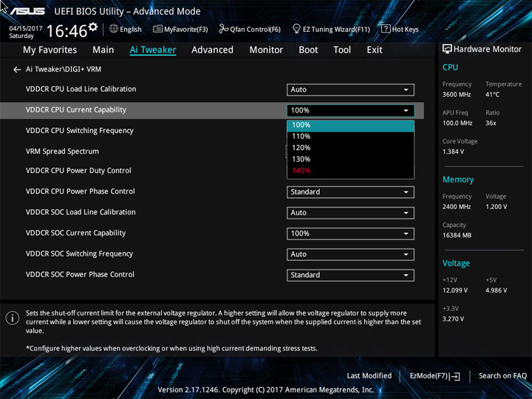Screen dimensions: 532x399
Task: Click the 4.986 V reading
Action: coord(496,290)
